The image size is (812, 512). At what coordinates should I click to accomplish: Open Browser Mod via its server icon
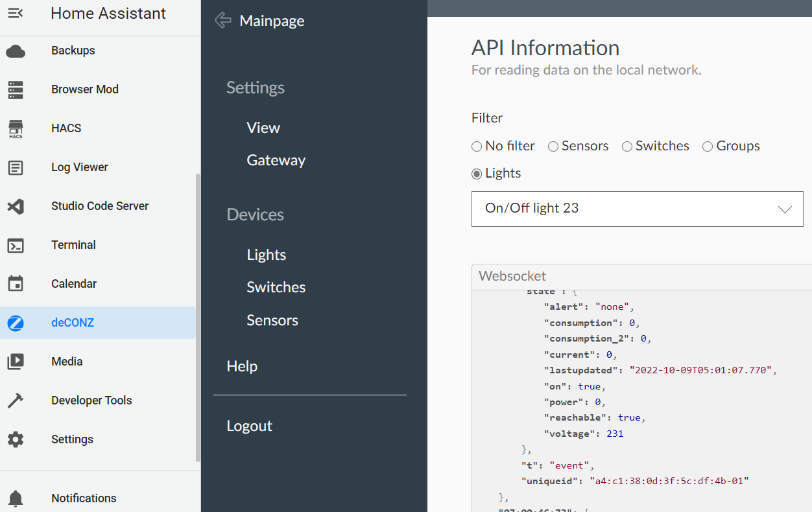pos(16,89)
